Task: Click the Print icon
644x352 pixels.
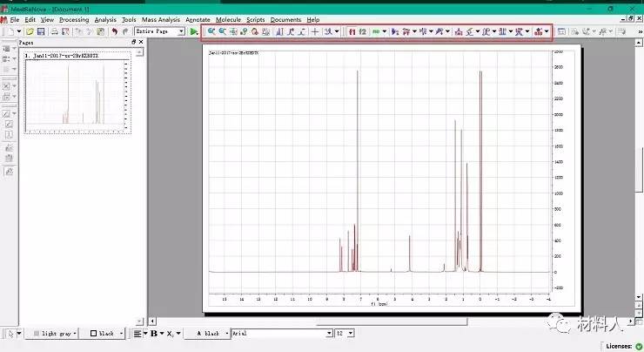Action: click(x=55, y=31)
